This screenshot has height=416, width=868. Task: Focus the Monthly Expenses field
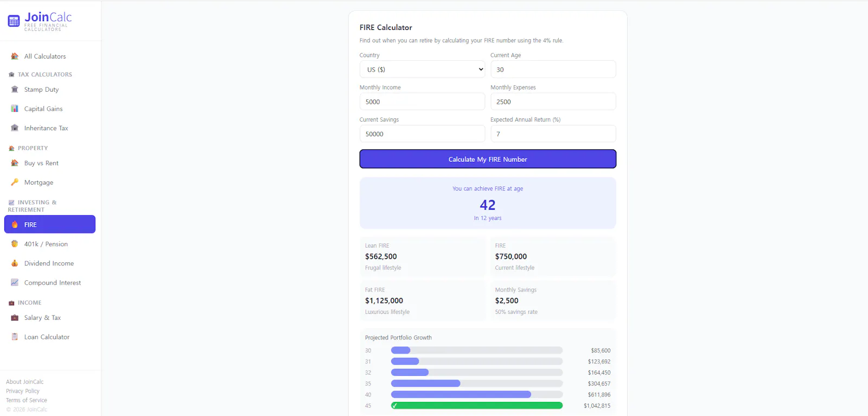click(553, 102)
